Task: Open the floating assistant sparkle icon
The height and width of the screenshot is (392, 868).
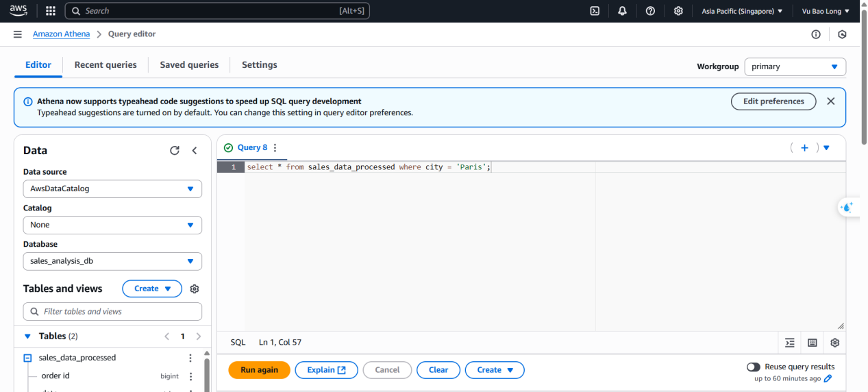Action: 847,208
